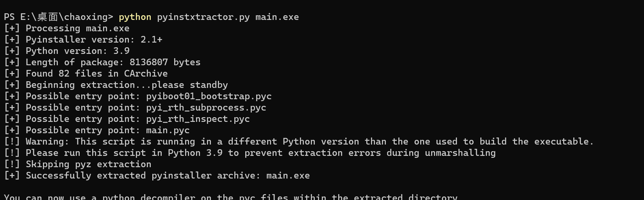Viewport: 644px width, 200px height.
Task: Click the PS E:\桌面\chaoxing> prompt text
Action: point(59,17)
